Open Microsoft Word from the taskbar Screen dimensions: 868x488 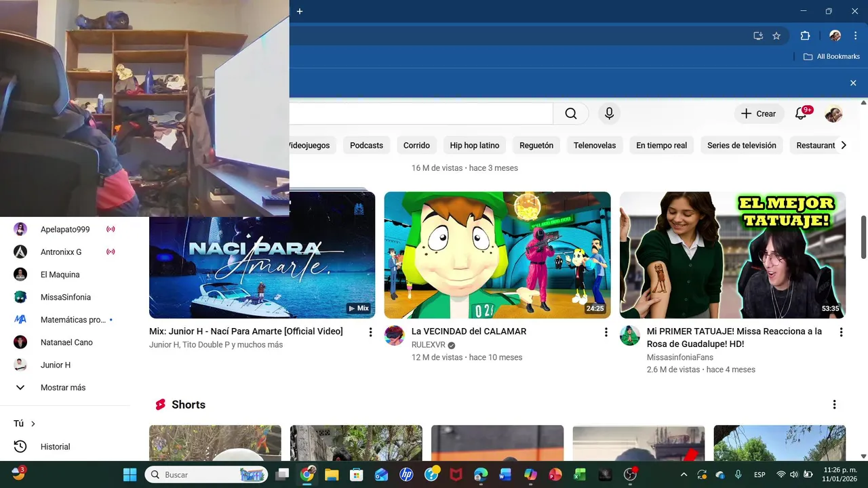pos(505,474)
